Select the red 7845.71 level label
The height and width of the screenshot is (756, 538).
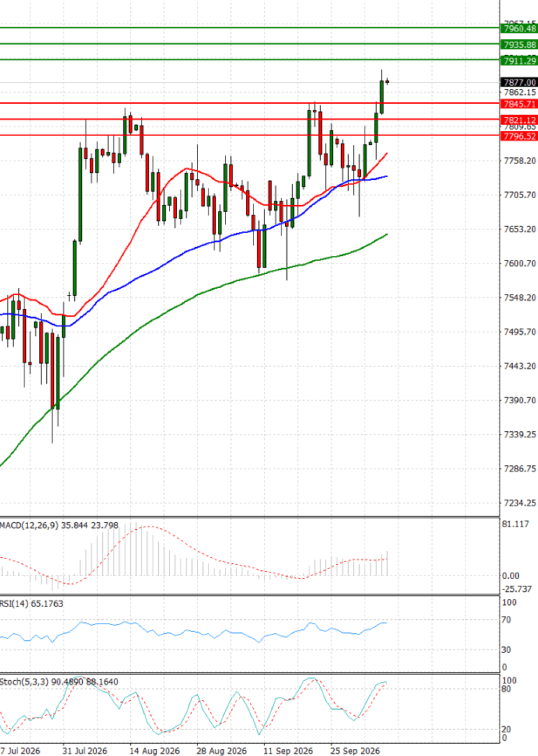click(519, 104)
